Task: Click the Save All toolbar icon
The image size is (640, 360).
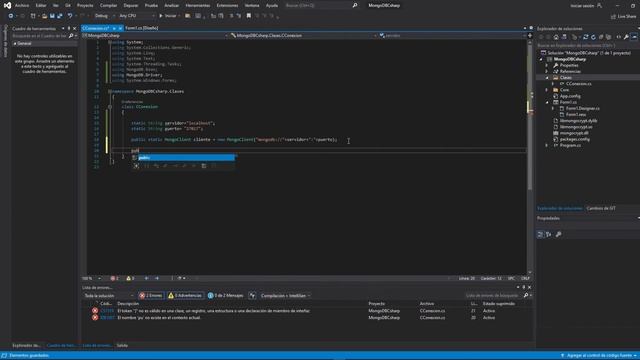Action: [60, 16]
